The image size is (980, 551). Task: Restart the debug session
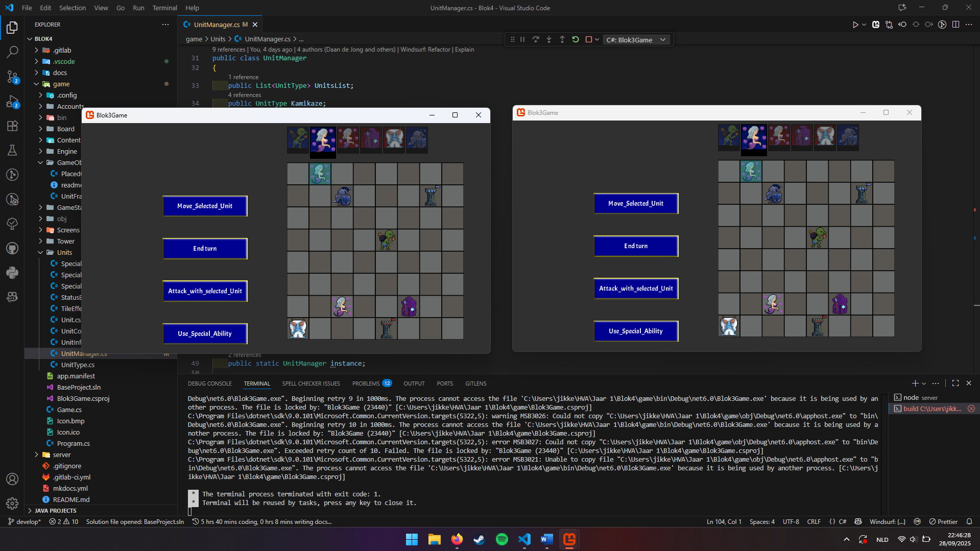[x=576, y=40]
